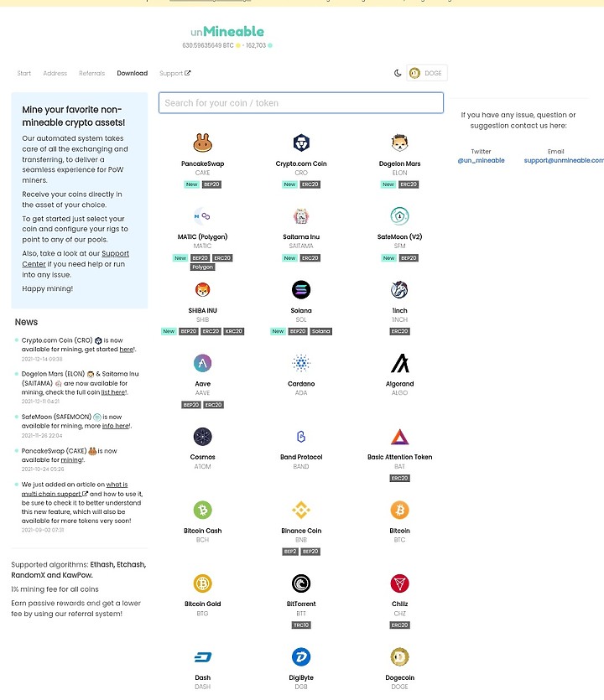Click the Cardano coin icon
This screenshot has width=604, height=700.
click(x=301, y=363)
